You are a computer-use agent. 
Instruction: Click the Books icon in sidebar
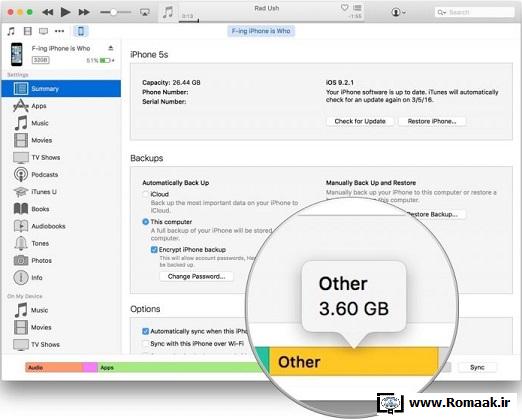click(21, 209)
